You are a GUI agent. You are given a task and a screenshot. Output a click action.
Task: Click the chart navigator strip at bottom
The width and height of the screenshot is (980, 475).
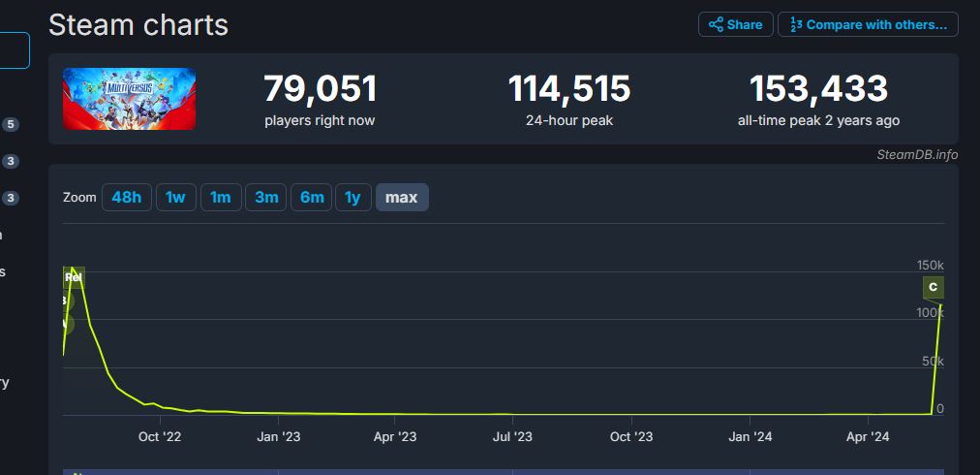504,471
